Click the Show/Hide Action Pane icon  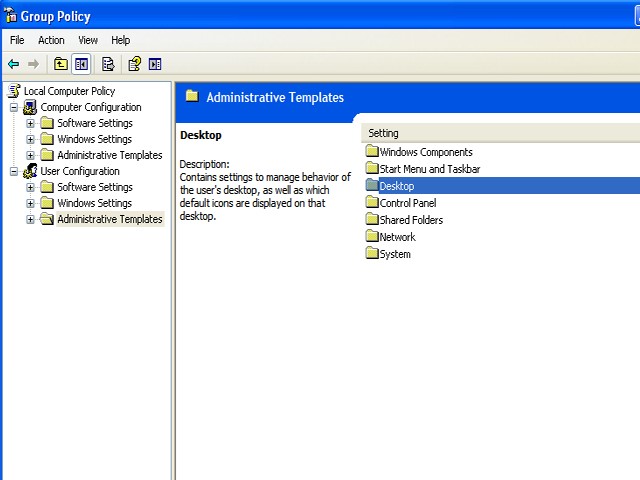coord(155,64)
